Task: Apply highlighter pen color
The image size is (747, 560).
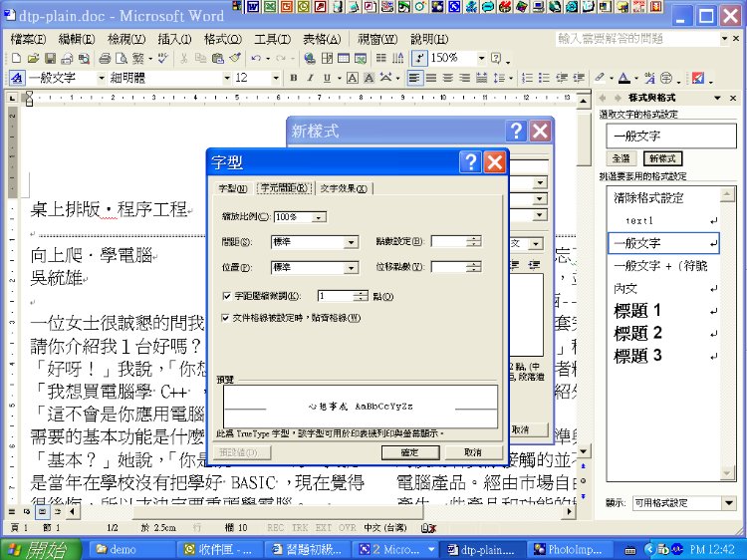Action: pos(600,78)
